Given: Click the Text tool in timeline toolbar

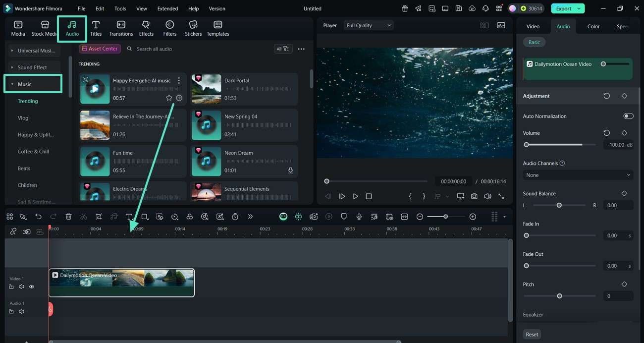Looking at the screenshot, I should (129, 217).
